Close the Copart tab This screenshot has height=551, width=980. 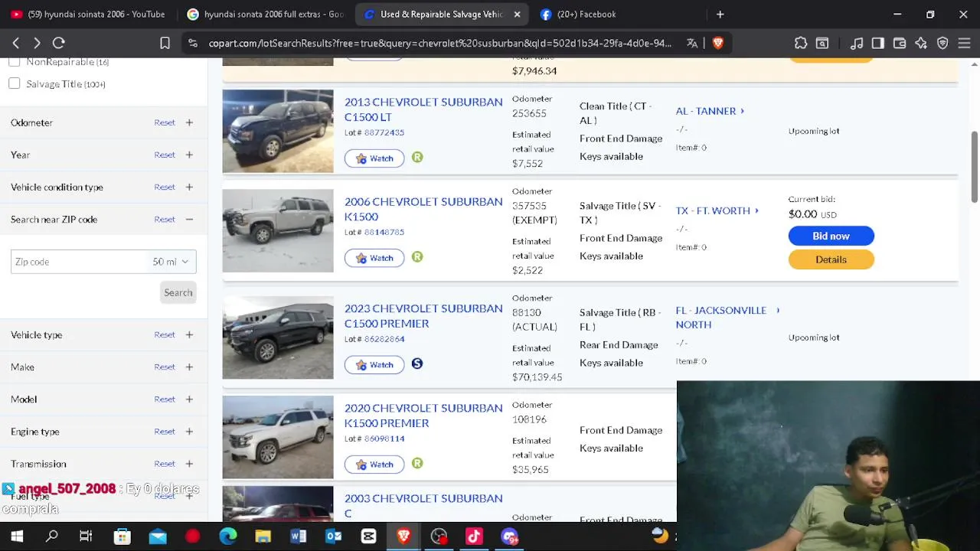pyautogui.click(x=517, y=14)
